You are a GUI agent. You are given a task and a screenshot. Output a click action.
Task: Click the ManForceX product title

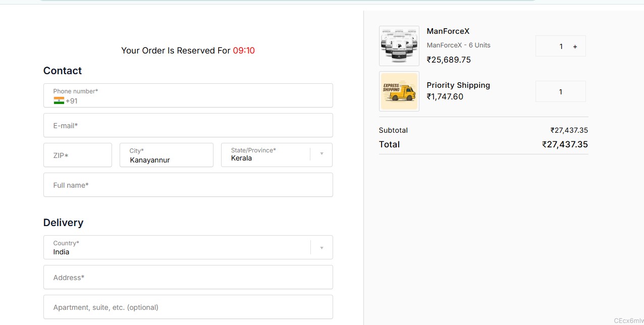[x=448, y=31]
